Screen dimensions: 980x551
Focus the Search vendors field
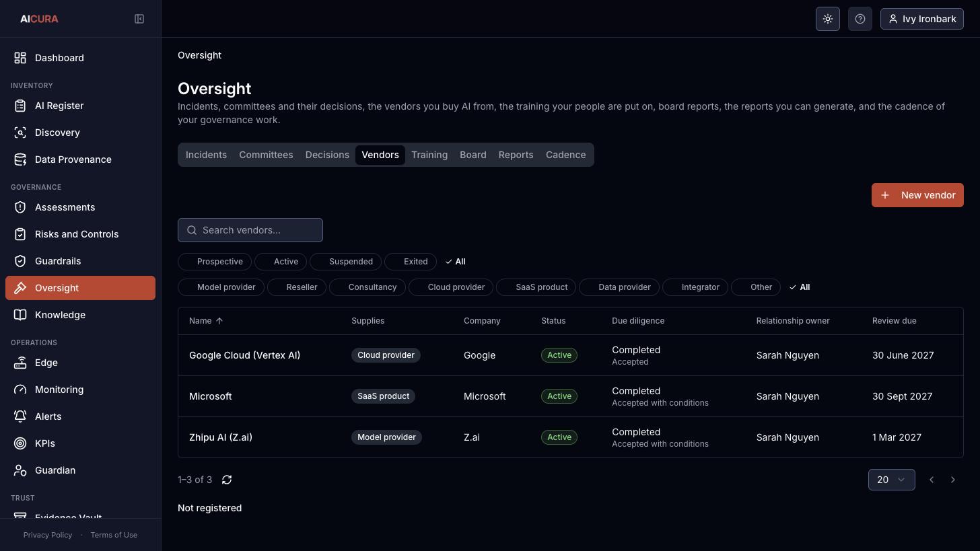click(250, 230)
